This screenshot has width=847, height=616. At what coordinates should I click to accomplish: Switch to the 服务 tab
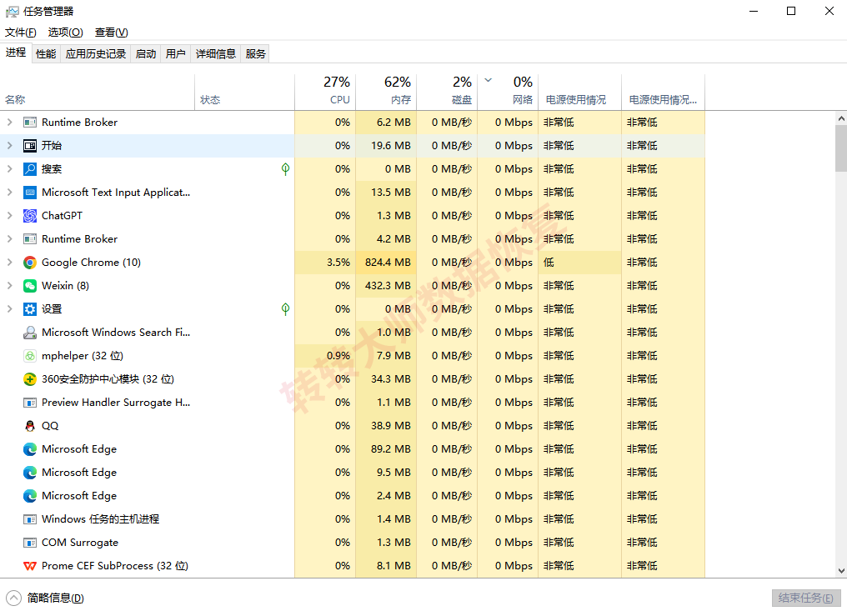click(x=255, y=53)
